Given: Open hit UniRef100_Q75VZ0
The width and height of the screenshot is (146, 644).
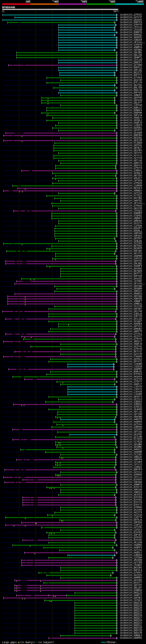Looking at the screenshot, I should [x=131, y=15].
